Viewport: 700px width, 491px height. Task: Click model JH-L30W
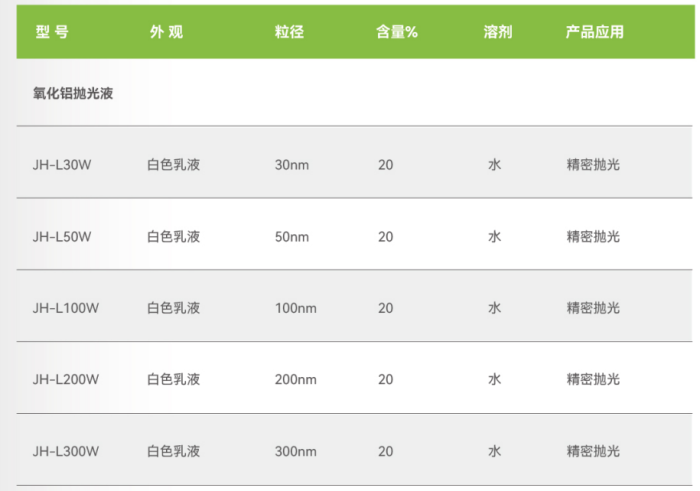pyautogui.click(x=62, y=164)
